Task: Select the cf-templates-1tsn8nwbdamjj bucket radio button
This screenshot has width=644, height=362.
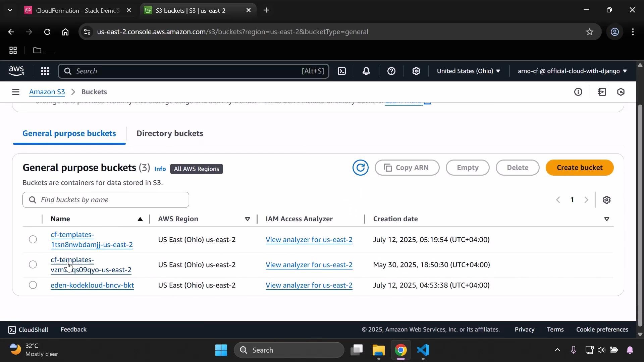Action: [x=33, y=239]
